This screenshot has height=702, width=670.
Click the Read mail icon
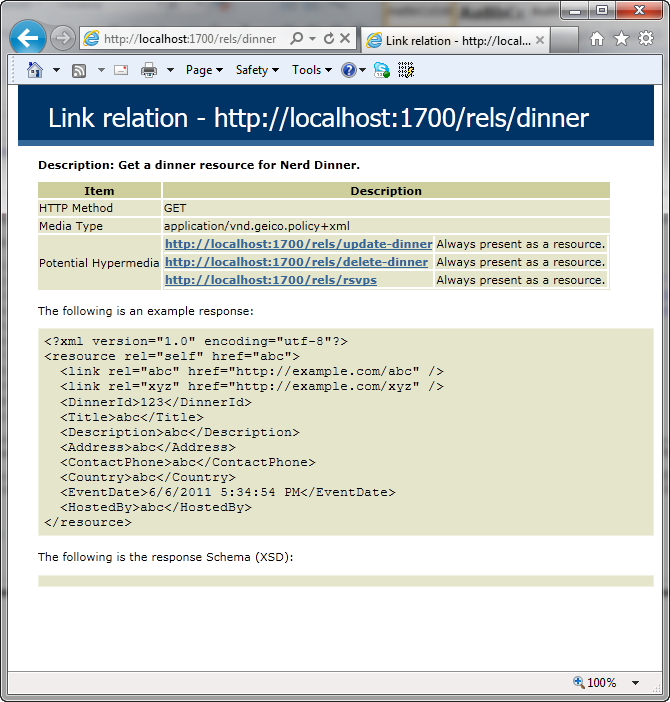pos(121,70)
